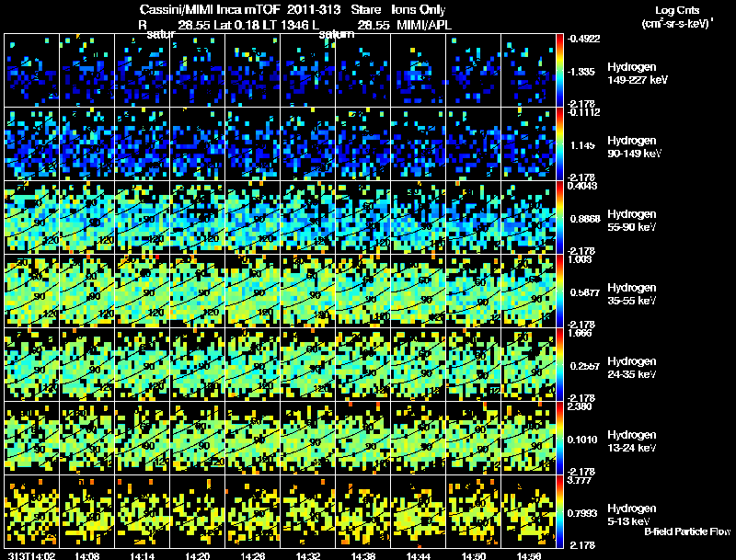Click the color bar for Hydrogen 149-227 keV
The height and width of the screenshot is (560, 736).
(561, 70)
